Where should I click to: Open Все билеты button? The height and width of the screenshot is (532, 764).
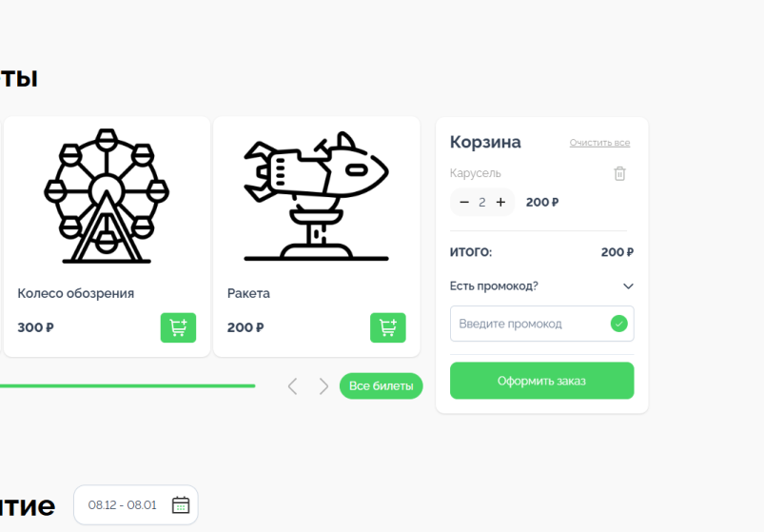tap(381, 385)
